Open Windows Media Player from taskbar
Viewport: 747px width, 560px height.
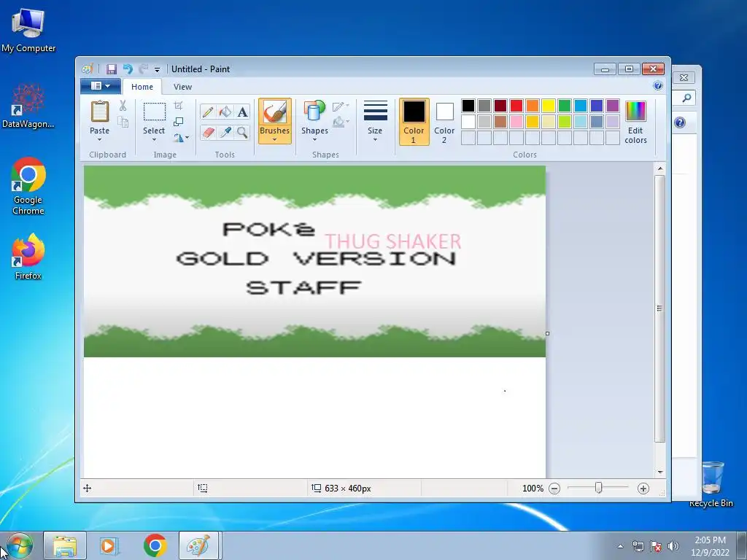coord(109,545)
